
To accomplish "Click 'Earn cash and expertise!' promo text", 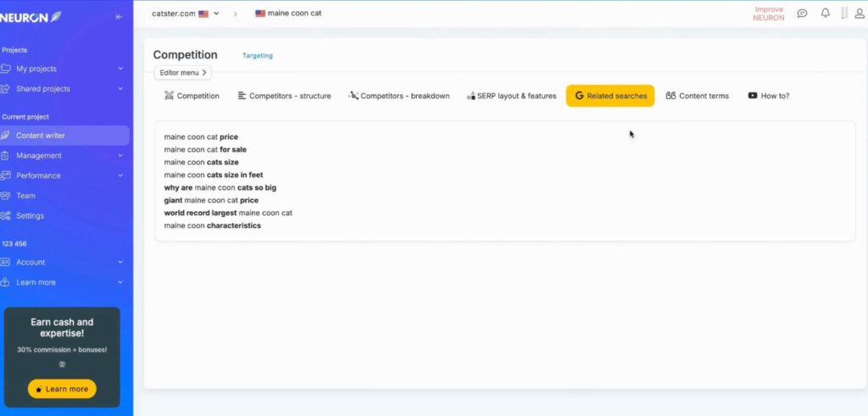I will pos(62,328).
